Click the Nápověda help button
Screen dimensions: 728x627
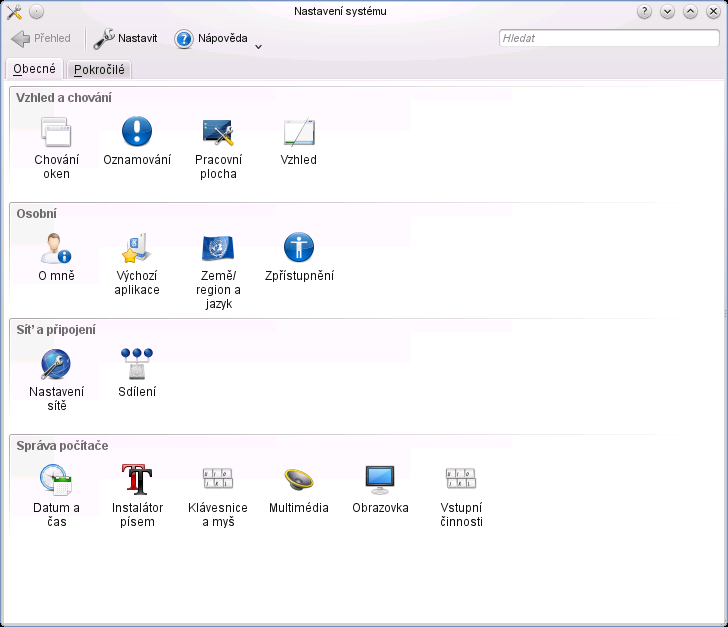click(x=211, y=39)
